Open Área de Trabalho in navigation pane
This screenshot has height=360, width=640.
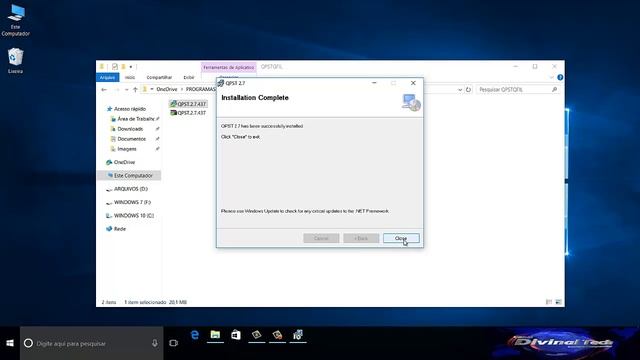click(136, 119)
